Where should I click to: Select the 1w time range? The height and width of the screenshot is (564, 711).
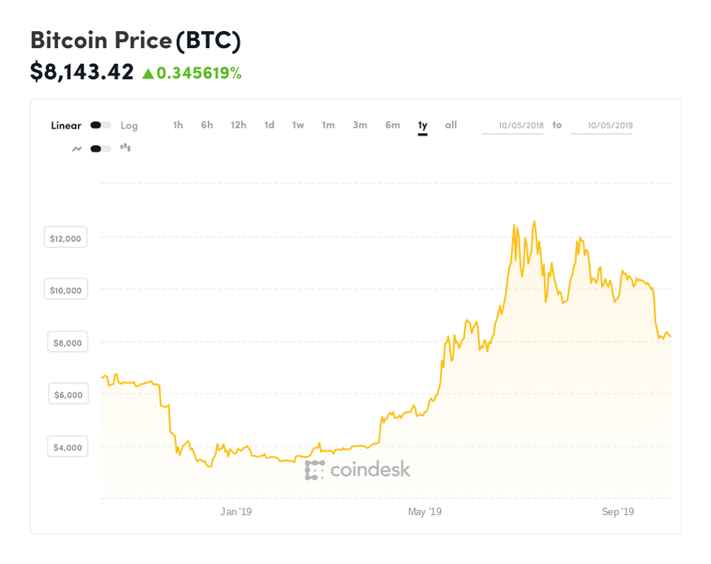click(298, 125)
